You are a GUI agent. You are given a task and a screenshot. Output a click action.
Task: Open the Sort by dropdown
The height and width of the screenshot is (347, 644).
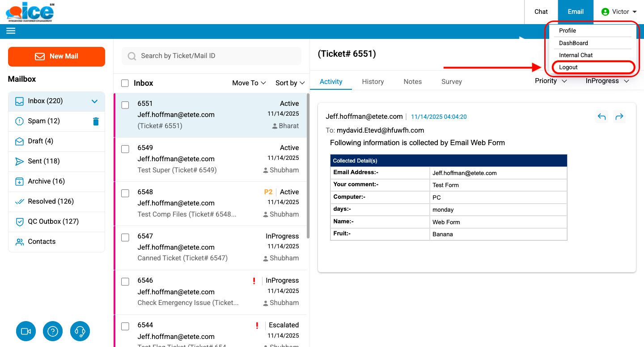(290, 83)
